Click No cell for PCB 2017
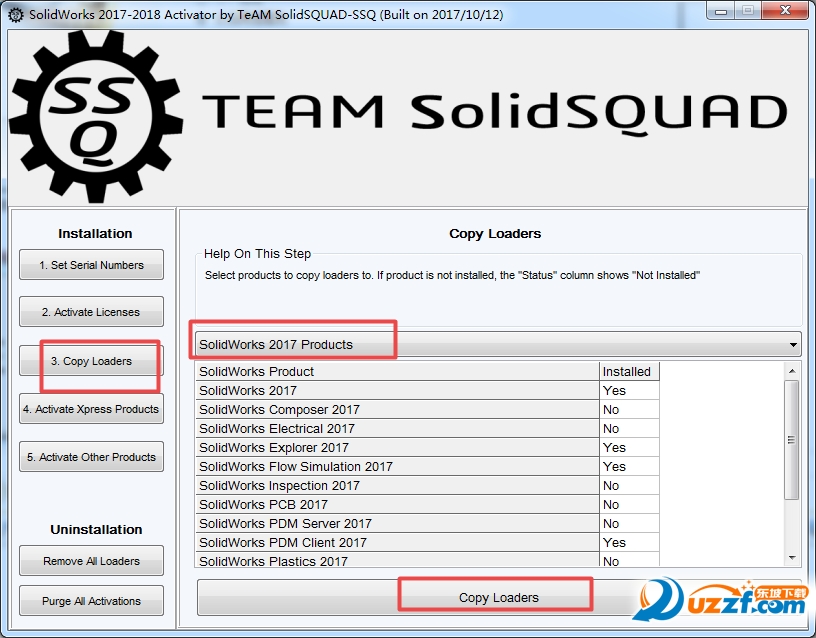Image resolution: width=816 pixels, height=638 pixels. (x=630, y=505)
